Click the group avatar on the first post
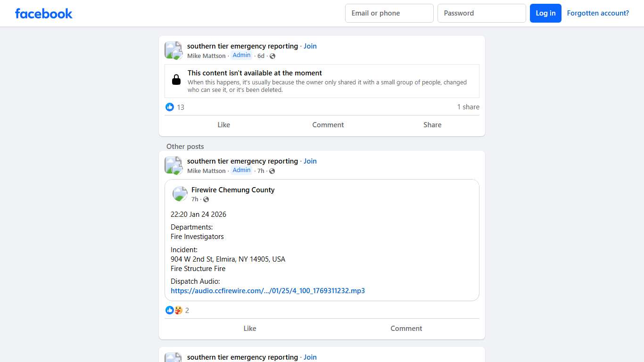 point(173,50)
